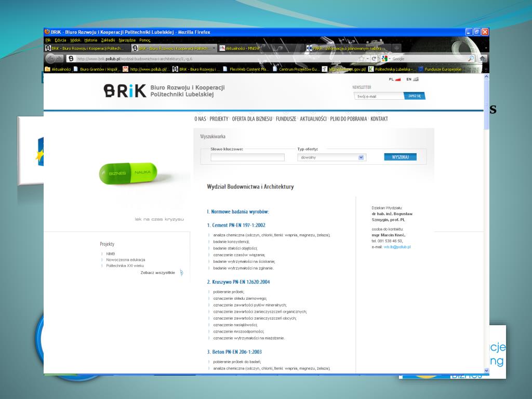Open the AKTUALNOŚCI navigation item
532x399 pixels.
point(313,119)
